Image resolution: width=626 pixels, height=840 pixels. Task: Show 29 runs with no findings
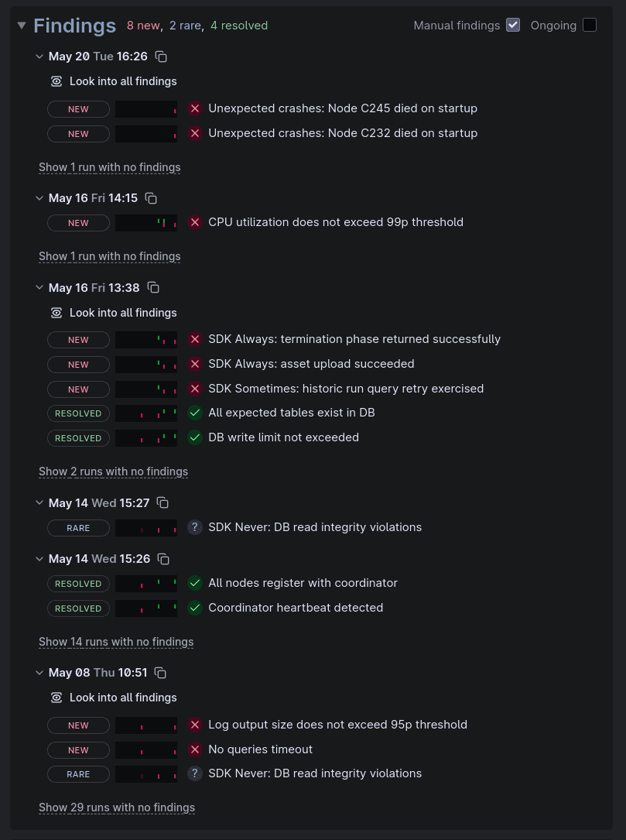pos(117,807)
